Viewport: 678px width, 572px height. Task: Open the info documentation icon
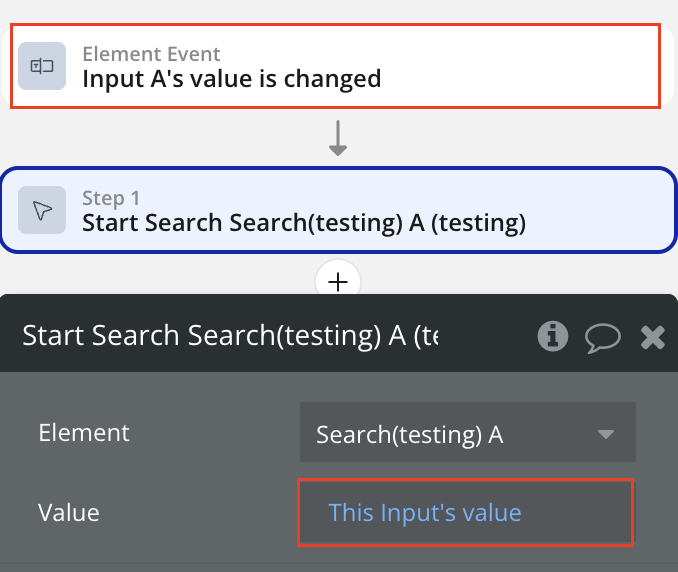click(552, 336)
